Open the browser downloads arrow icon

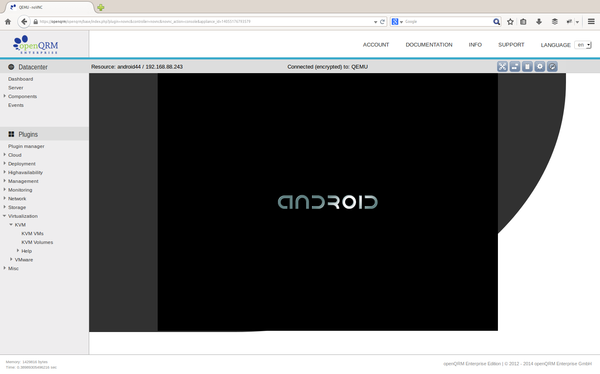pyautogui.click(x=539, y=22)
